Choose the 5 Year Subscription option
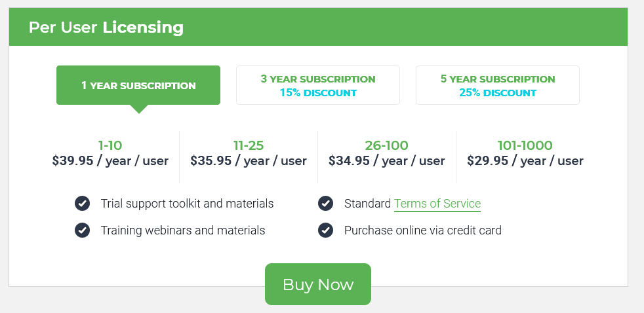Image resolution: width=644 pixels, height=313 pixels. point(498,85)
